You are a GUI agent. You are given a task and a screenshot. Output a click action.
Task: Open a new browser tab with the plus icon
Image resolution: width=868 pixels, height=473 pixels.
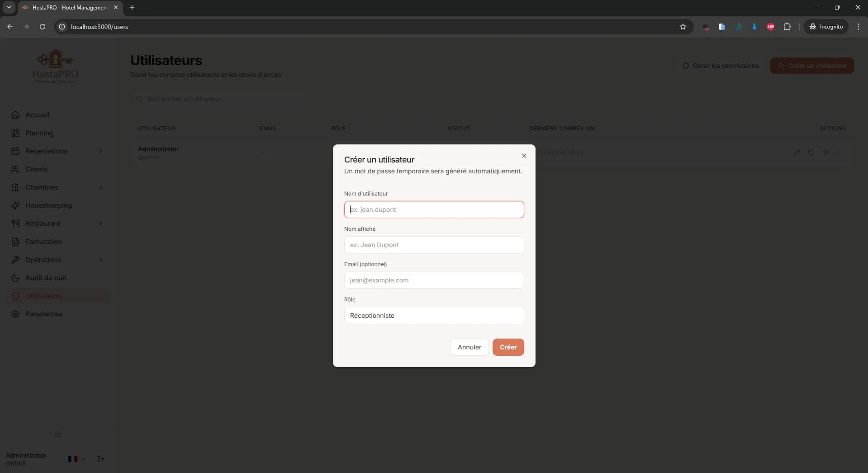pyautogui.click(x=132, y=7)
